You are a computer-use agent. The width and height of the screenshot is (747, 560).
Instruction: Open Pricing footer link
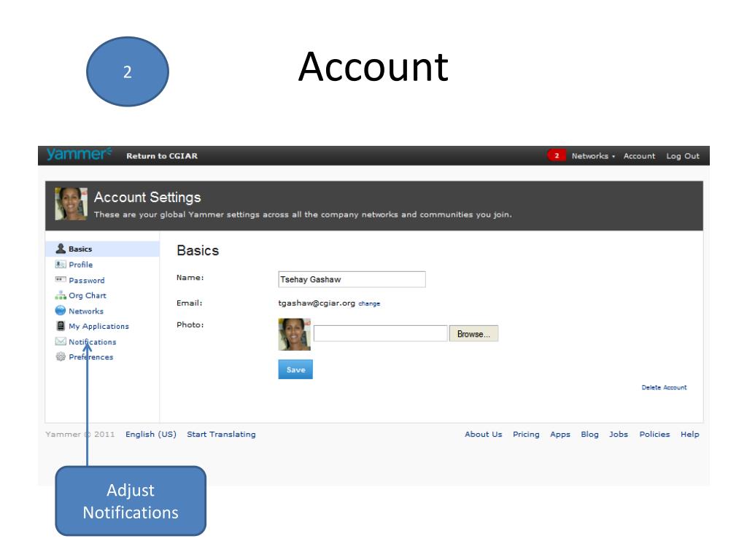[x=526, y=435]
